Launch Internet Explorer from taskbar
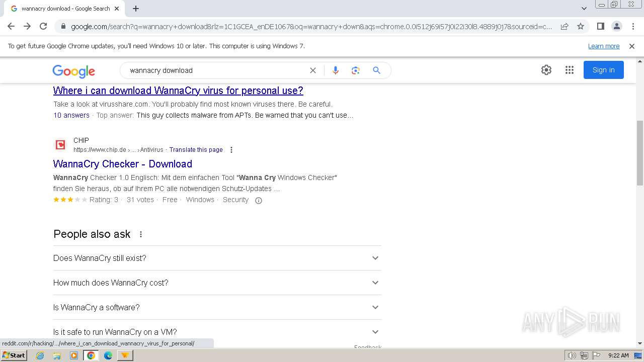The height and width of the screenshot is (362, 644). 40,355
